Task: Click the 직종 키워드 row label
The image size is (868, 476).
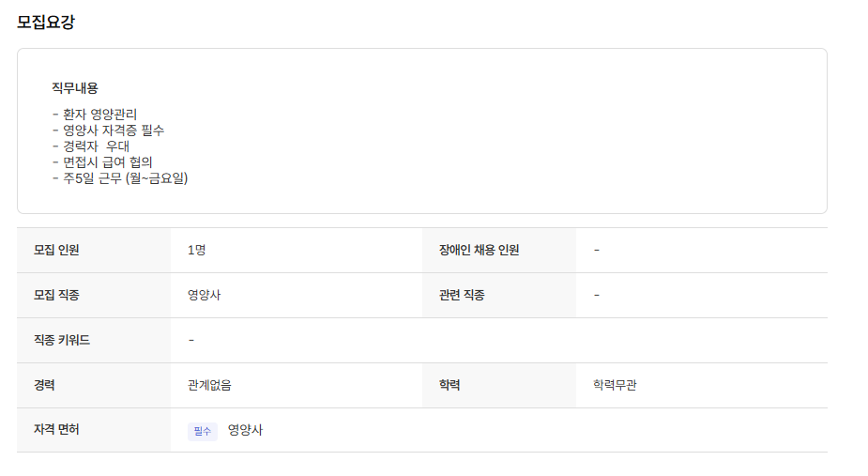Action: 62,340
